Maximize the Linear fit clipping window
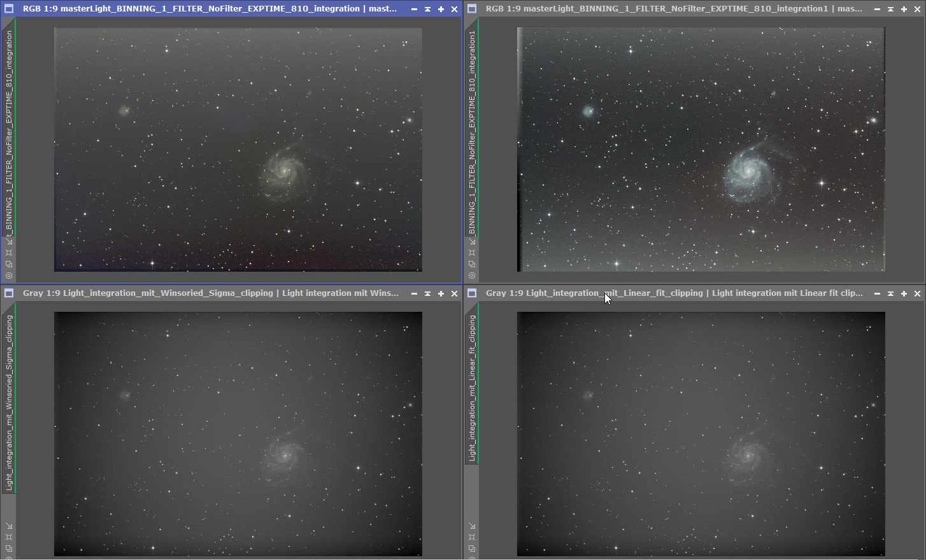 coord(904,294)
